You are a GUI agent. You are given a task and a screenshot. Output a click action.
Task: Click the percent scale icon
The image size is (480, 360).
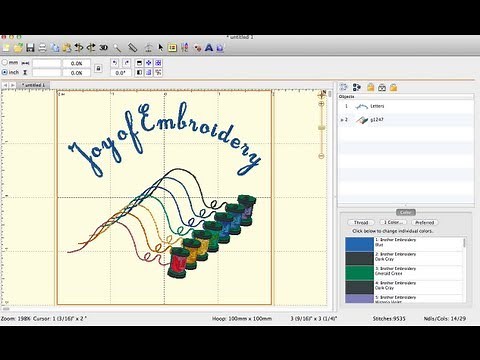tap(158, 72)
